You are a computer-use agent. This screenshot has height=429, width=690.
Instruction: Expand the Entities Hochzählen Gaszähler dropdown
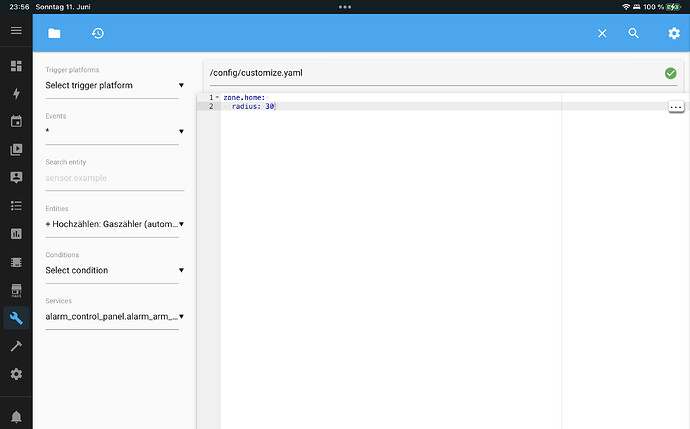pos(114,224)
